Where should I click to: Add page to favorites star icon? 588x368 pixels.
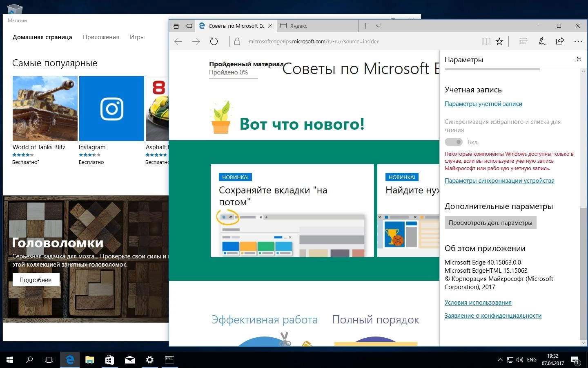tap(499, 41)
